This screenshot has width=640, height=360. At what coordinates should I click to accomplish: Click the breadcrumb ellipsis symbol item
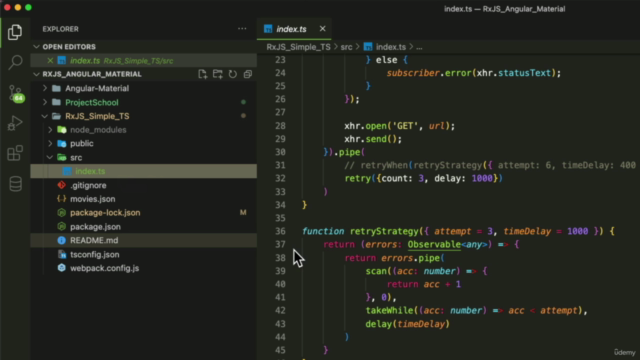point(419,47)
